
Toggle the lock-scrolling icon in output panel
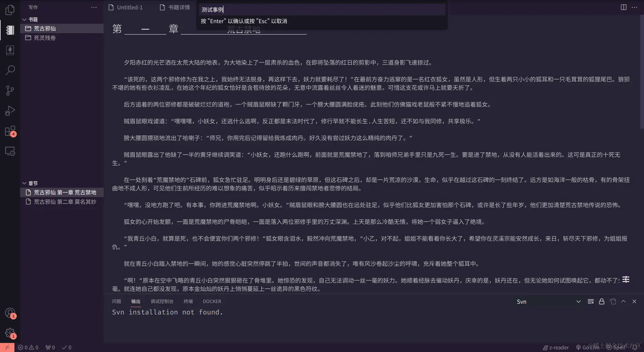click(x=601, y=301)
